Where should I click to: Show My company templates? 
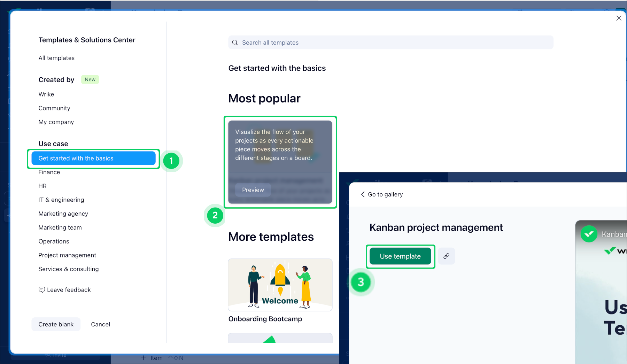(x=56, y=122)
